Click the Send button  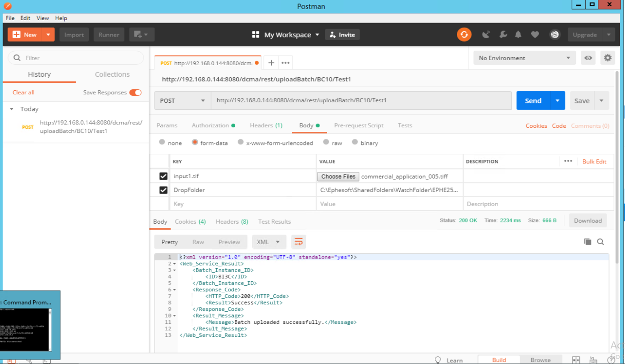point(533,100)
